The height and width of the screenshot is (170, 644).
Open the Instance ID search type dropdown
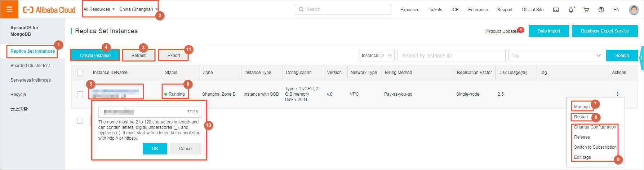coord(377,56)
